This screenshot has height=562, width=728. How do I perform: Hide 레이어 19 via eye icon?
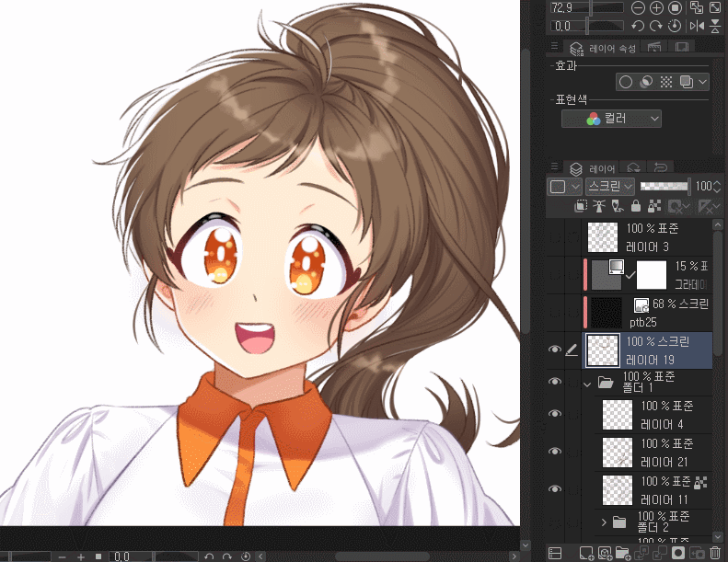pyautogui.click(x=554, y=350)
